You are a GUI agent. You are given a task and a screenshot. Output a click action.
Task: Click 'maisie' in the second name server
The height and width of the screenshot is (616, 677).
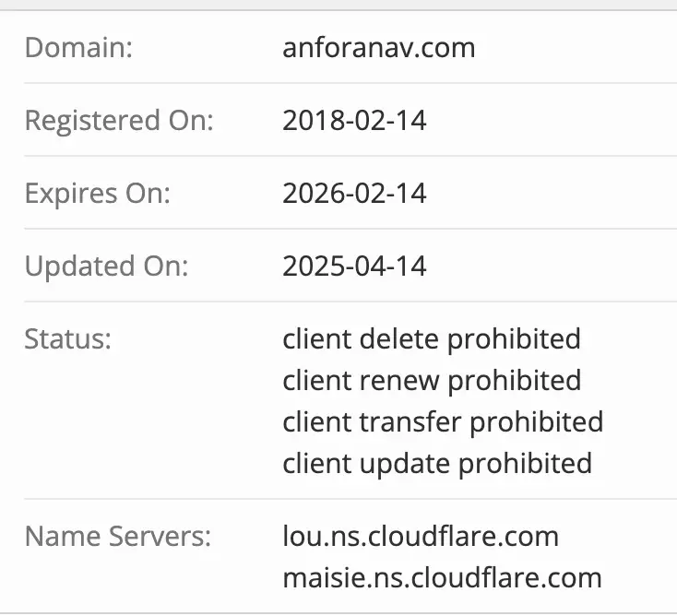[318, 577]
